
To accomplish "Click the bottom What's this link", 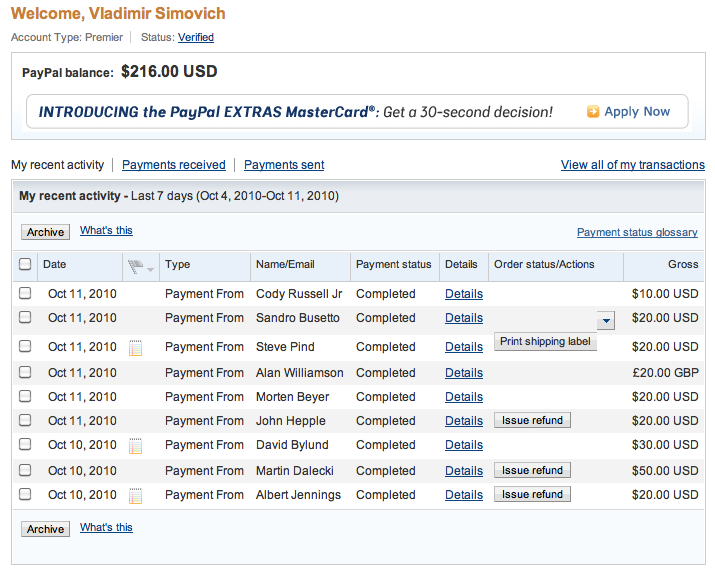I will click(x=106, y=527).
